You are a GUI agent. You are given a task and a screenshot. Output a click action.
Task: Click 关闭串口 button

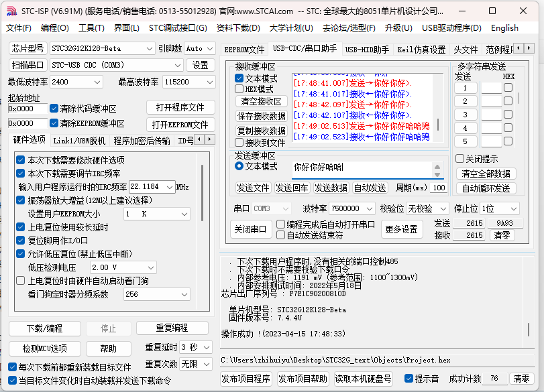250,229
